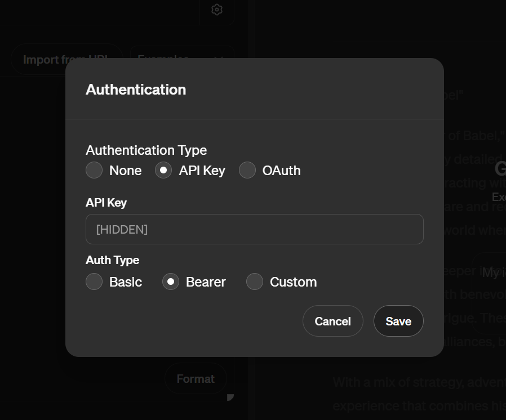Screen dimensions: 506x420
Task: Open settings via the gear icon
Action: [x=216, y=10]
